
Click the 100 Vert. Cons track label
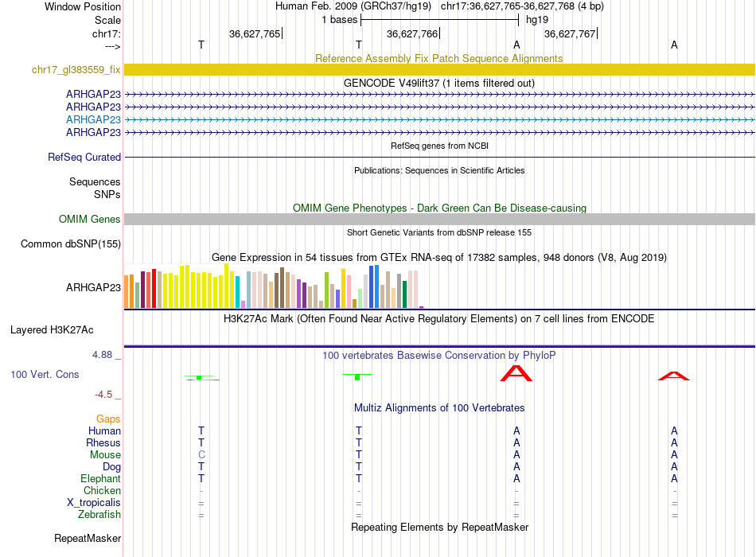click(45, 374)
